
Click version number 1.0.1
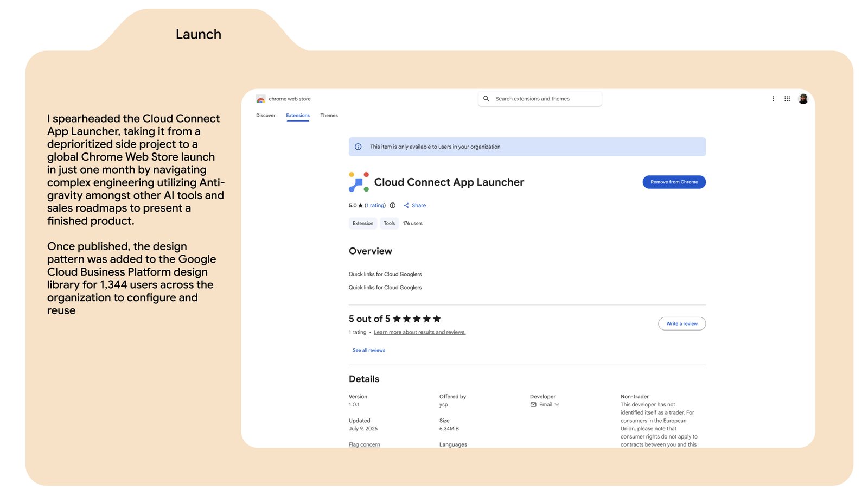tap(354, 404)
